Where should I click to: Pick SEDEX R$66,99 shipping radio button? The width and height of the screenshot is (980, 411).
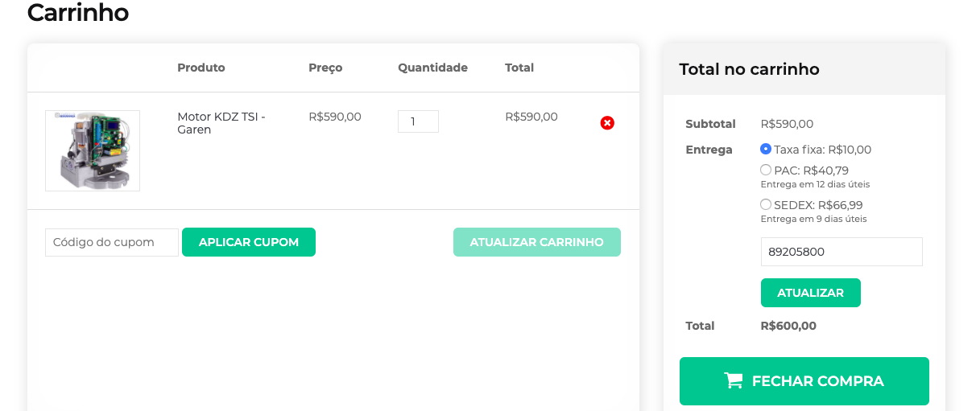(766, 204)
